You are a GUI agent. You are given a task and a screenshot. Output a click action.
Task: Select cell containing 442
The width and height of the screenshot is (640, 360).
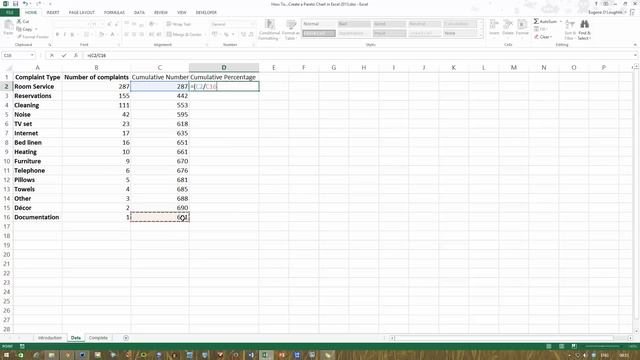point(160,96)
